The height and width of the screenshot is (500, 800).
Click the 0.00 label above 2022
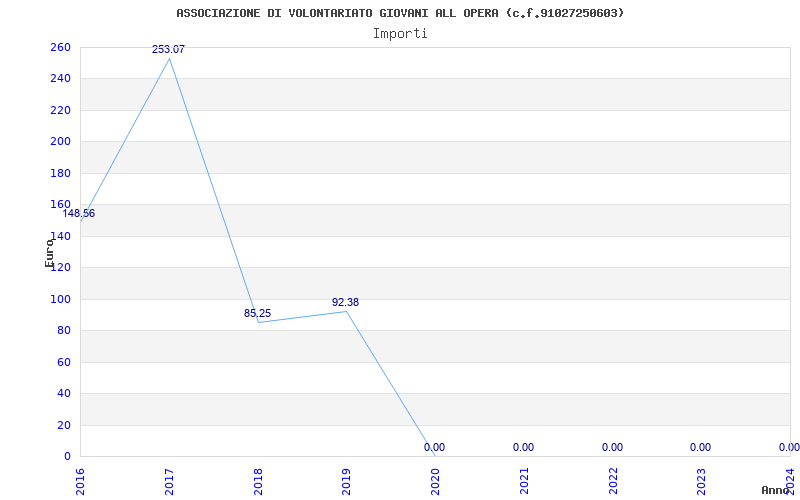coord(612,447)
